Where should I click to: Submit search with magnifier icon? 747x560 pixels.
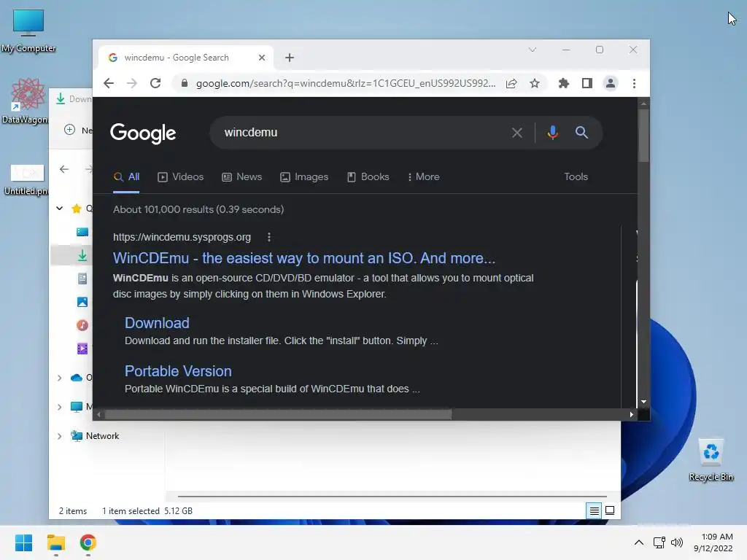click(581, 133)
